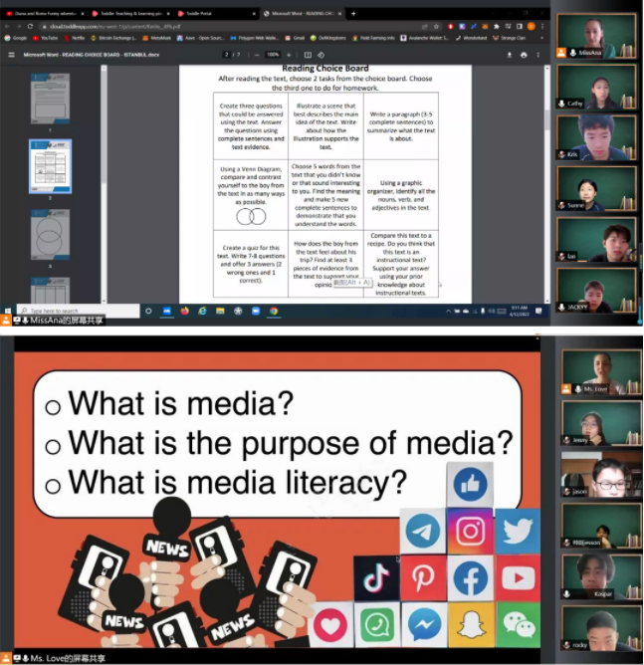644x665 pixels.
Task: Click the PDF page number field
Action: point(227,55)
